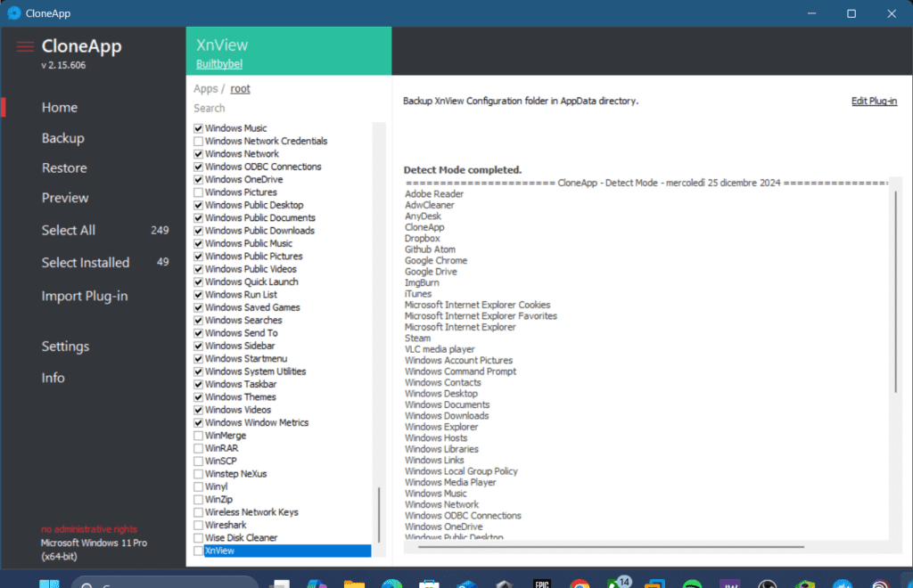Check the WinRAR checkbox
913x588 pixels.
click(199, 449)
